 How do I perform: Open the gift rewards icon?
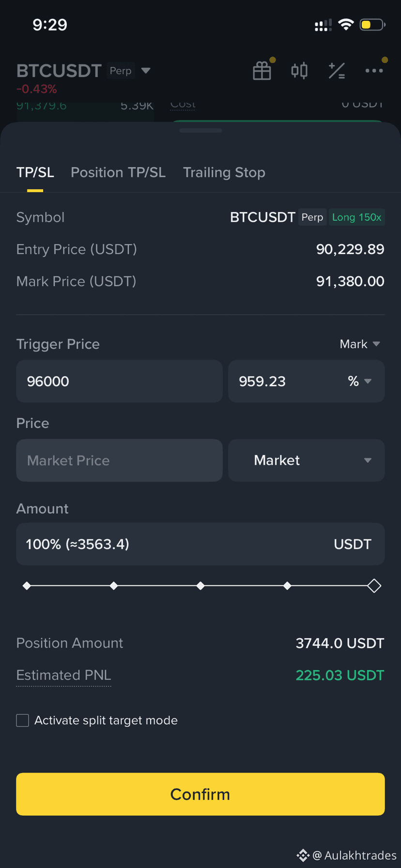(262, 71)
